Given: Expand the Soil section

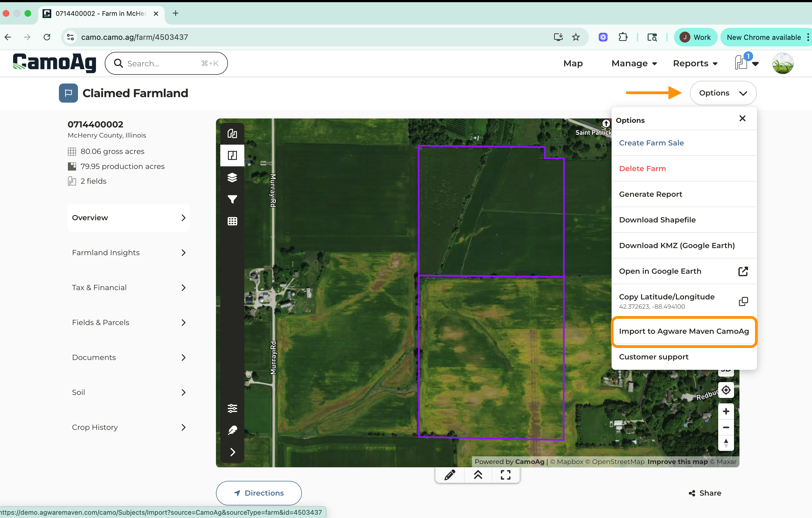Looking at the screenshot, I should tap(128, 392).
